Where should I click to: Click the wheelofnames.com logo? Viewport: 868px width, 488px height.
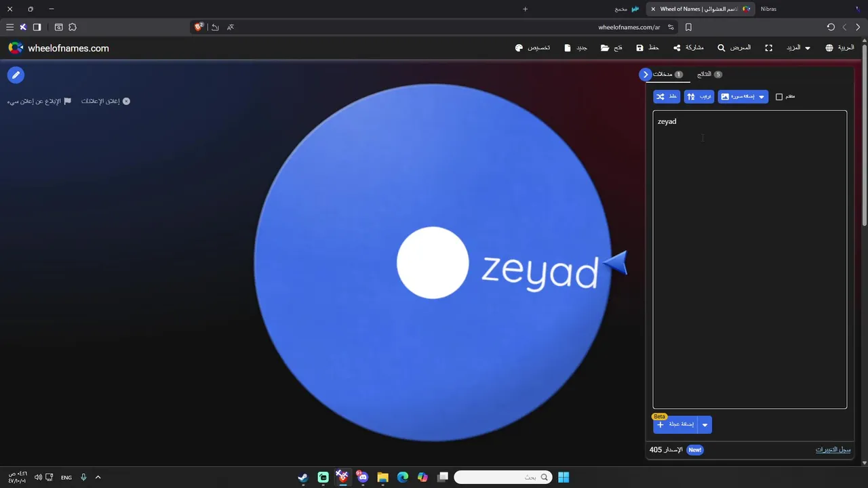(x=58, y=48)
